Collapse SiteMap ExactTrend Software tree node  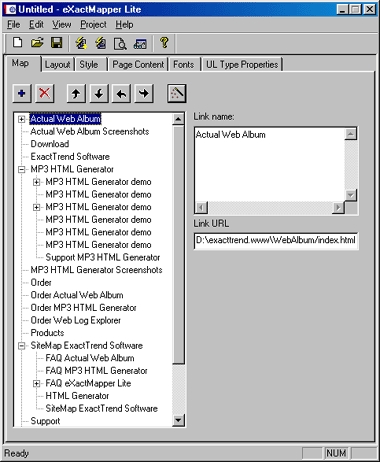pos(22,346)
